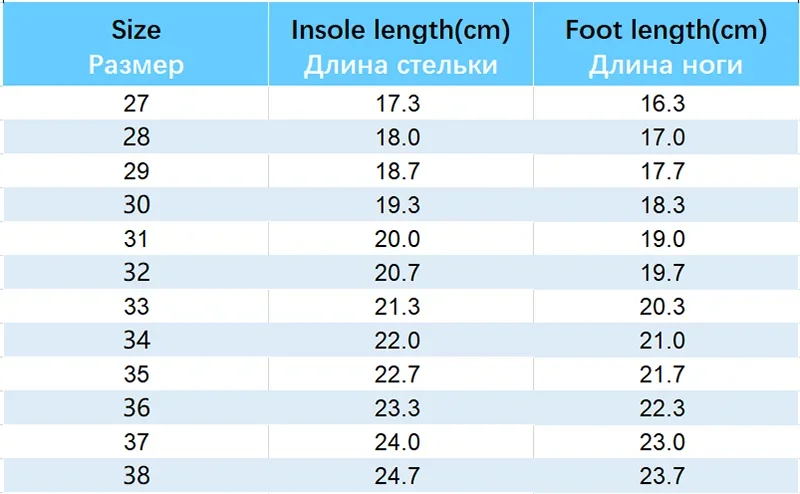Click insole length 20.7 value
This screenshot has height=494, width=800.
397,273
